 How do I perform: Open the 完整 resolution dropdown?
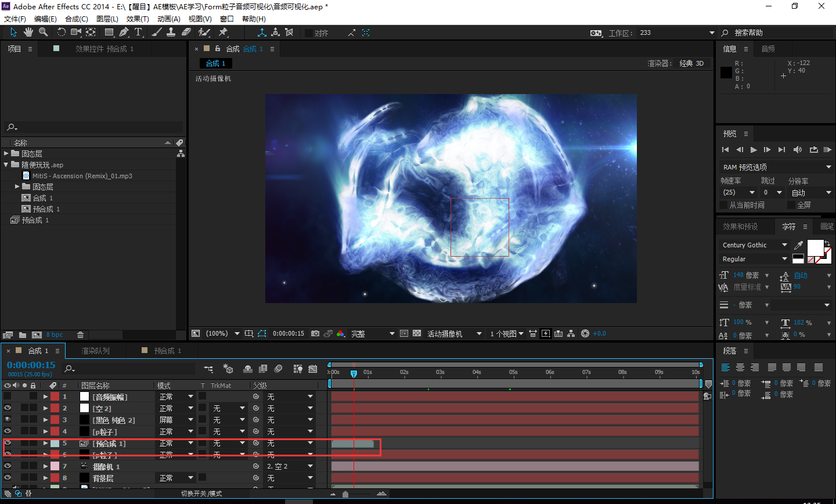pos(373,333)
